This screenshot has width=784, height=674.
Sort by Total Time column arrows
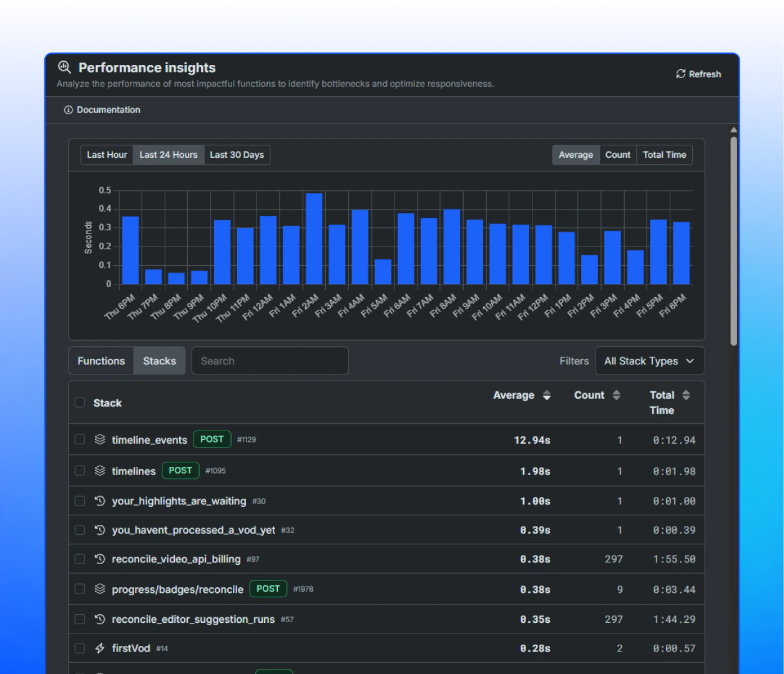click(x=686, y=395)
